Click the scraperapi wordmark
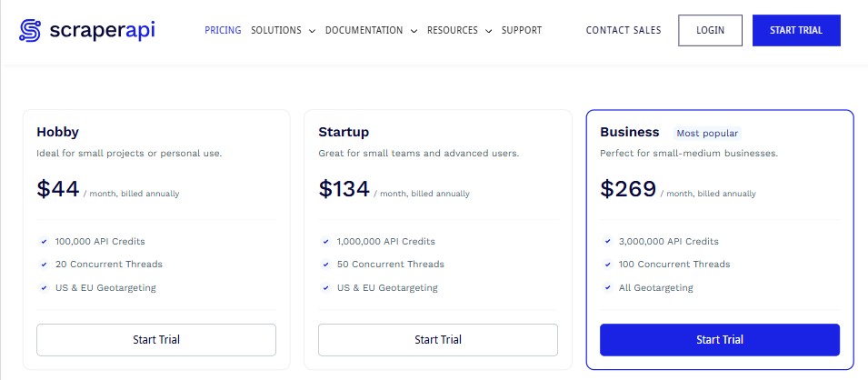The height and width of the screenshot is (380, 868). 102,31
